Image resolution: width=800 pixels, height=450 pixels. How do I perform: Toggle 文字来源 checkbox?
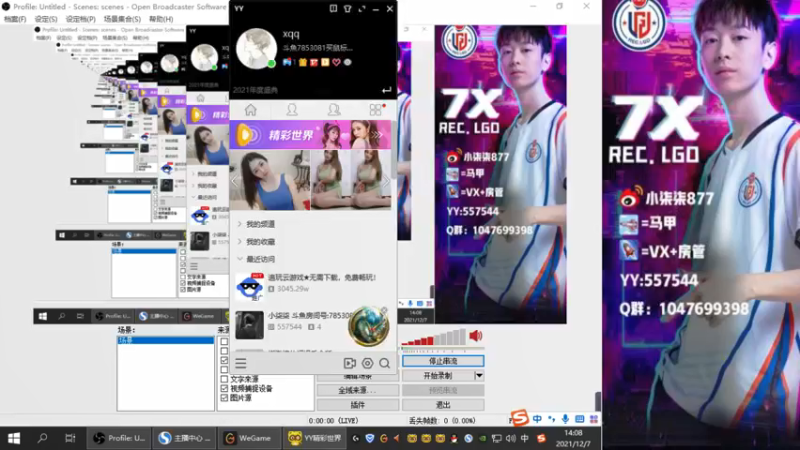pos(224,379)
